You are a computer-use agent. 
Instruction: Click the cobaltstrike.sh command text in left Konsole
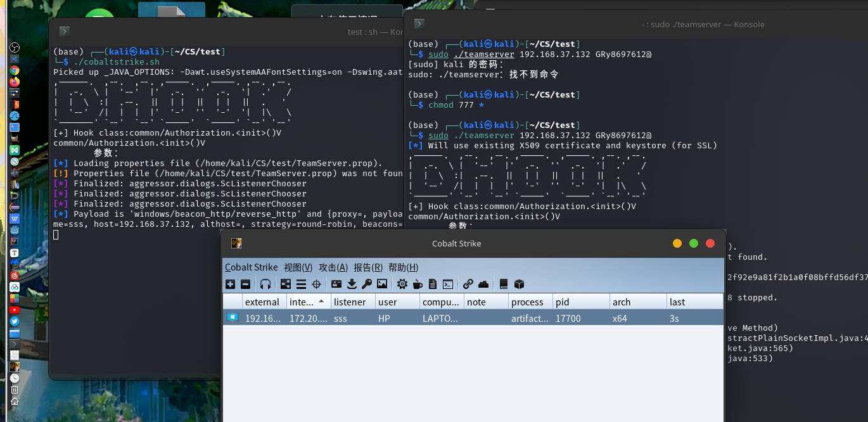click(x=117, y=61)
